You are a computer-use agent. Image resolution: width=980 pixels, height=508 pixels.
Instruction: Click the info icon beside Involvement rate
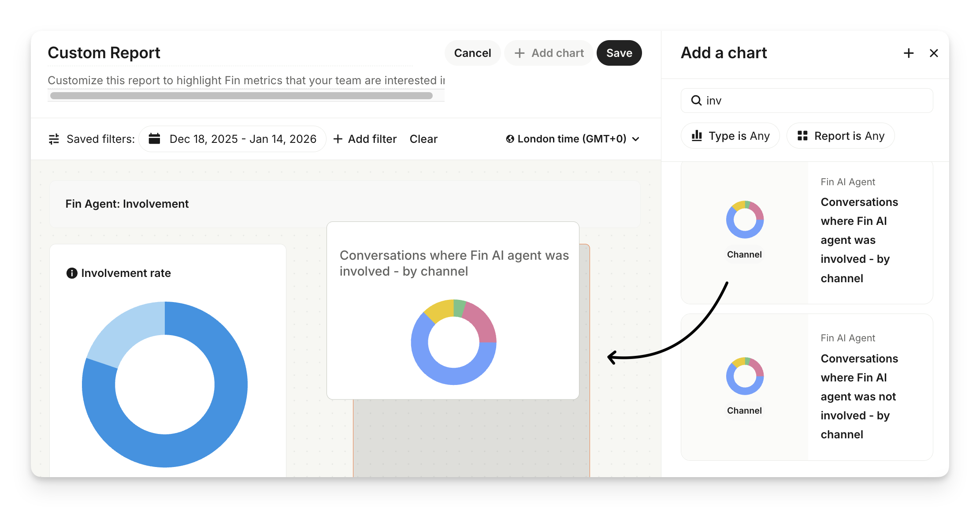pyautogui.click(x=72, y=273)
